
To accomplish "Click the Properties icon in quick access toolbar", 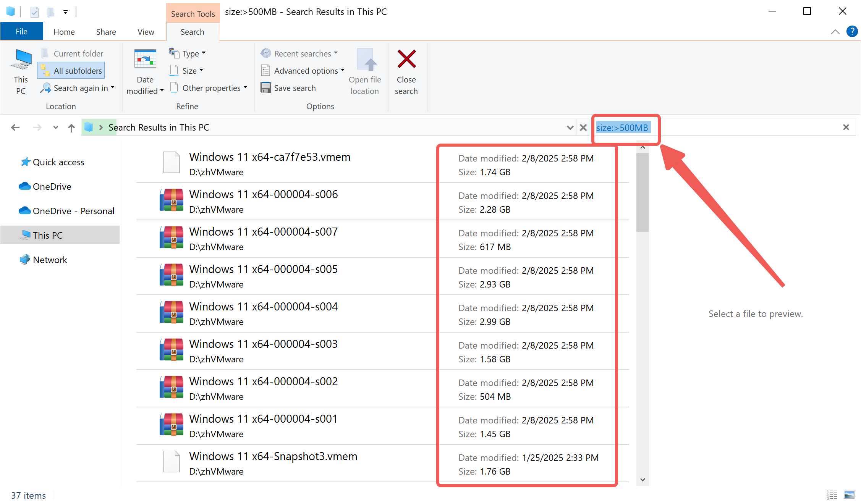I will 34,12.
